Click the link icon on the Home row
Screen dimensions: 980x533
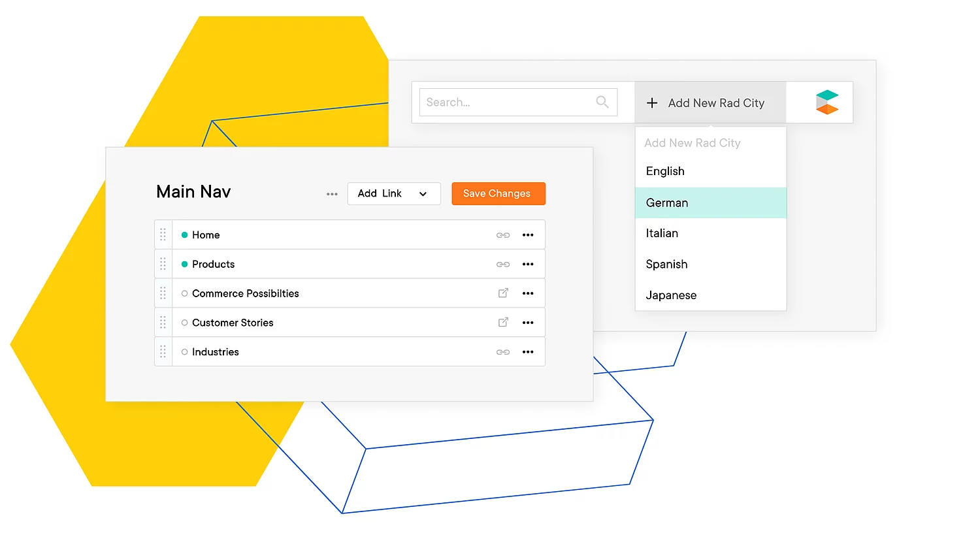click(x=503, y=234)
